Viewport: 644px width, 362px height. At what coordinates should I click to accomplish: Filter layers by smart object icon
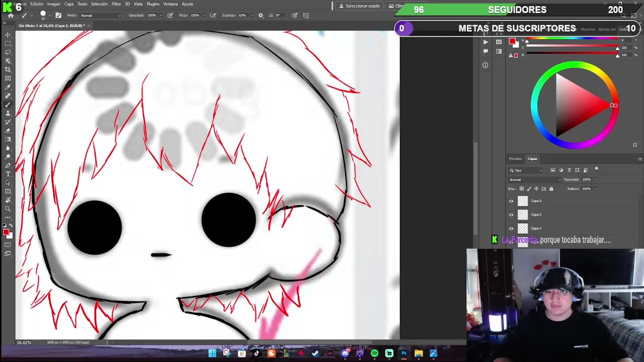tap(585, 170)
